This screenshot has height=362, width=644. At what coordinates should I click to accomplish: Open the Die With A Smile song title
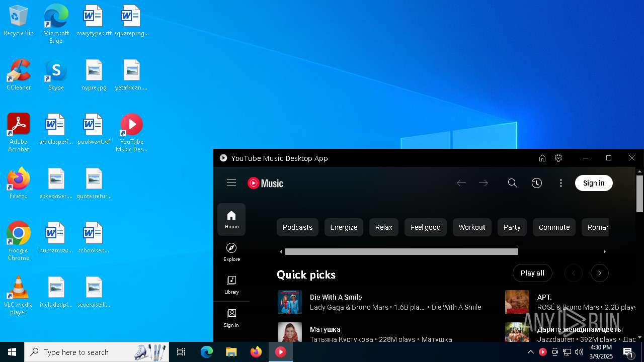(336, 297)
